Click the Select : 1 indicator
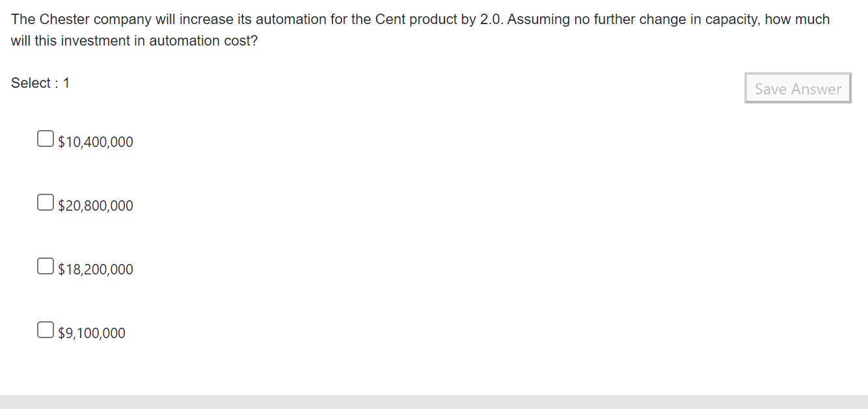The image size is (868, 409). pos(40,83)
